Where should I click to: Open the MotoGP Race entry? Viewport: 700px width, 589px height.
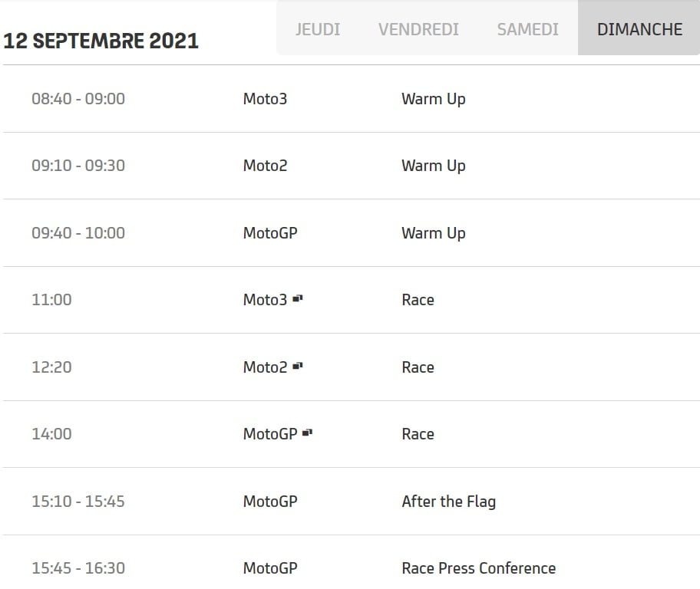point(418,434)
